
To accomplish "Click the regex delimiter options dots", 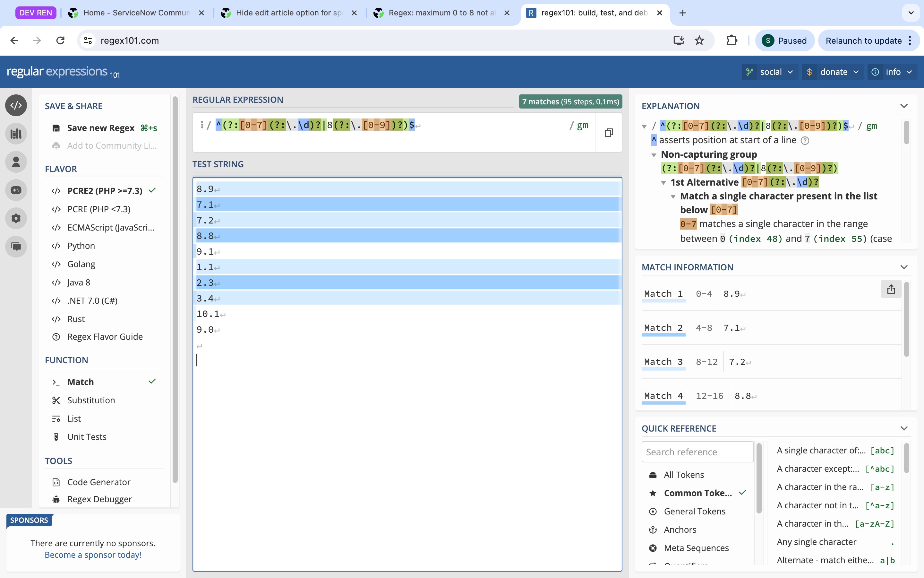I will (201, 125).
